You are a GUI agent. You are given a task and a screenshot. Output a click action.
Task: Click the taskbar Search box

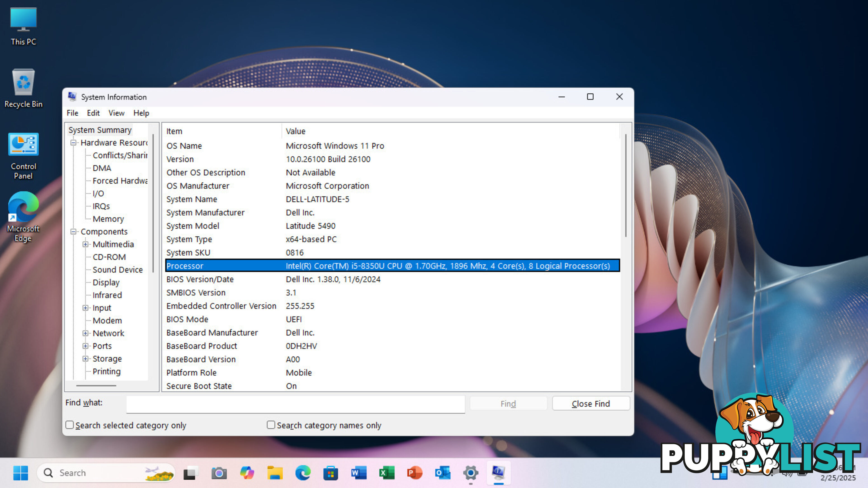(x=106, y=472)
